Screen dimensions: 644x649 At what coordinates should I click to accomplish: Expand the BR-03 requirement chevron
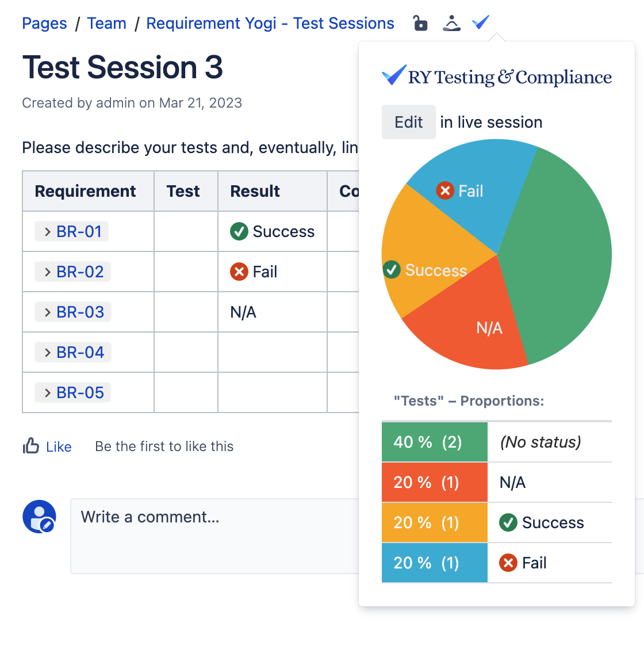tap(47, 312)
